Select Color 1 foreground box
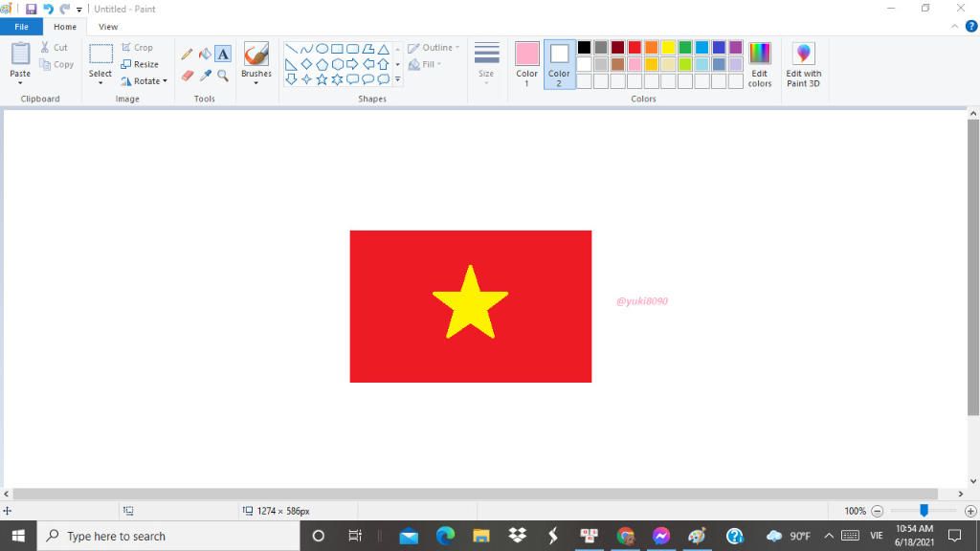 pyautogui.click(x=527, y=64)
